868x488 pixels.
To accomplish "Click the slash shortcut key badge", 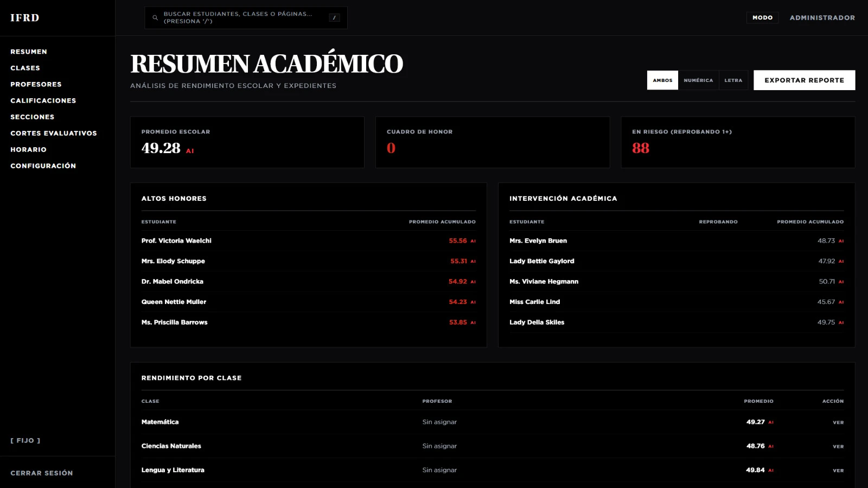I will click(334, 18).
